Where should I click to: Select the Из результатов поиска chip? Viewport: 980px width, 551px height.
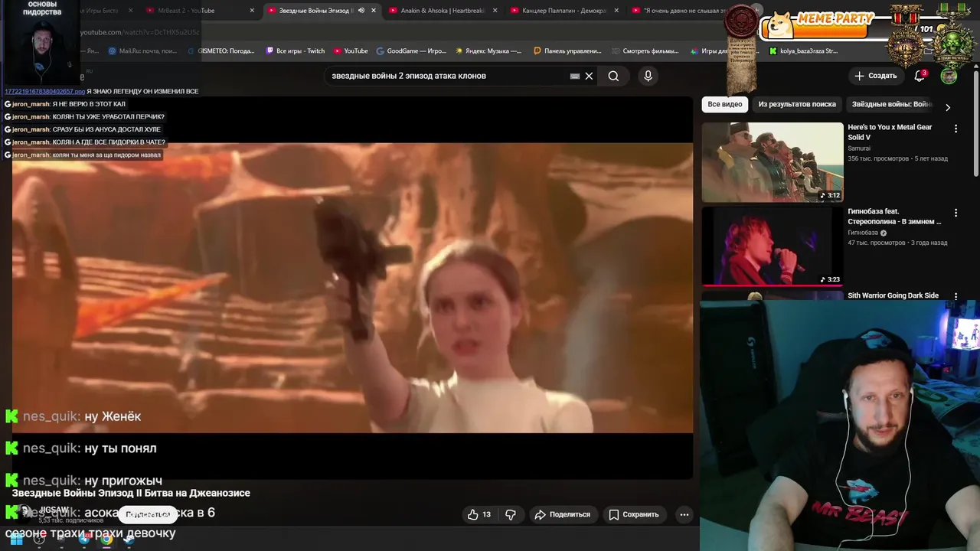tap(797, 104)
